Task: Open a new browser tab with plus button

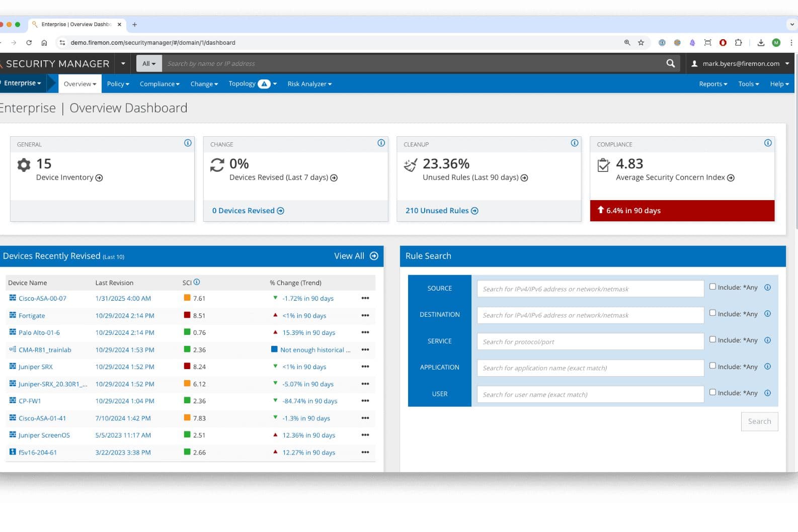Action: 134,24
